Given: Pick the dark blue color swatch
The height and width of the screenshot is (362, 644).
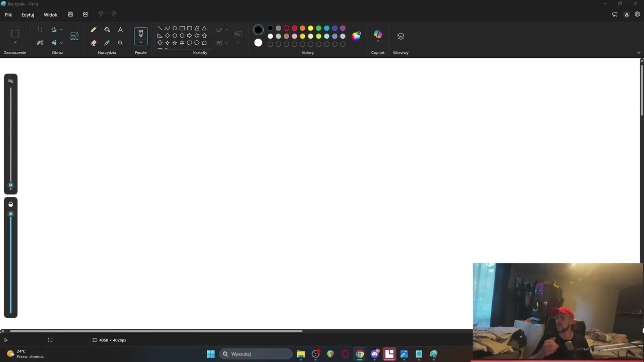Looking at the screenshot, I should click(335, 28).
